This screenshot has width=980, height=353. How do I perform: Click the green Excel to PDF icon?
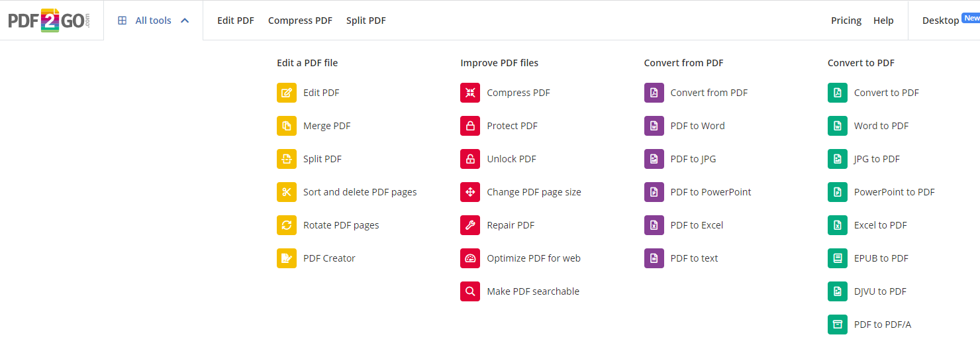838,225
